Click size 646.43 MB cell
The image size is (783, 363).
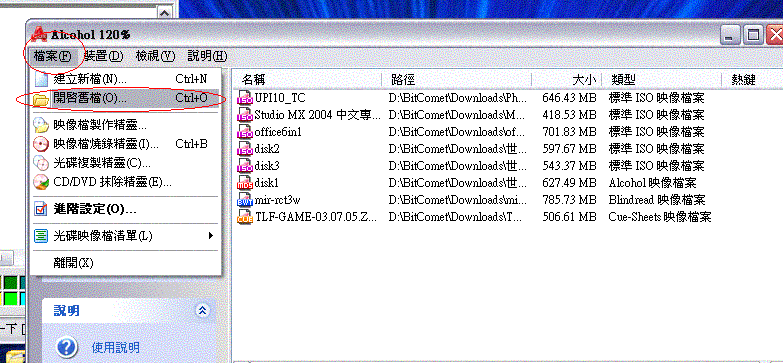click(x=569, y=97)
